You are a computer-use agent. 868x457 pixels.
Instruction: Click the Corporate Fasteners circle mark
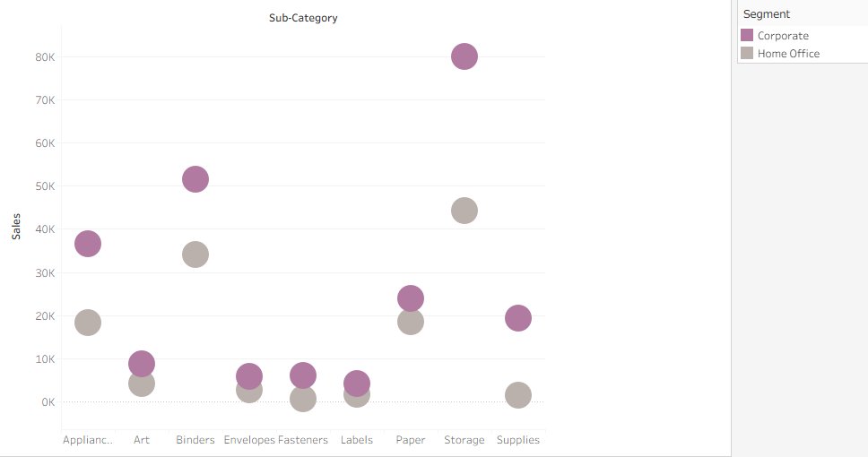[x=303, y=375]
